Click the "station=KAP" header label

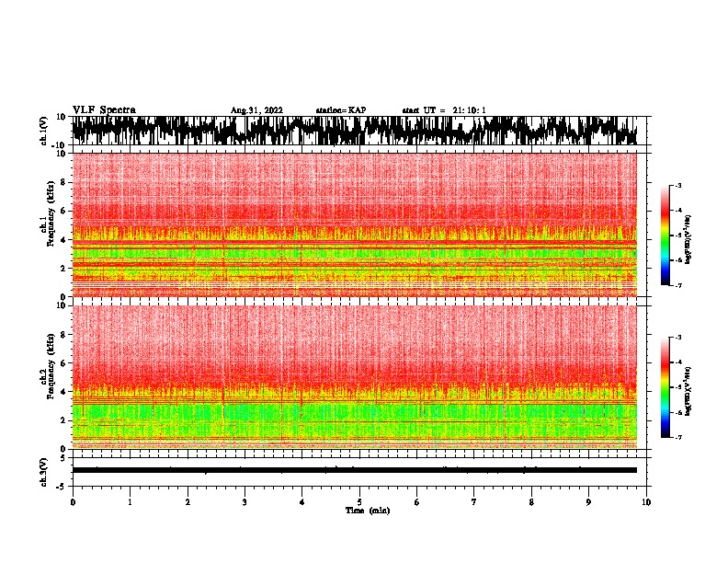click(x=341, y=110)
